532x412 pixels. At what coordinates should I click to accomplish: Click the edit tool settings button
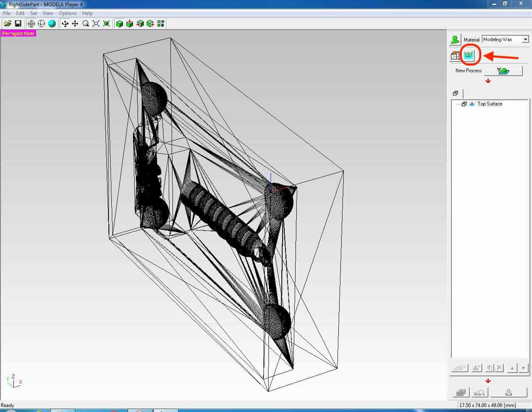(476, 368)
